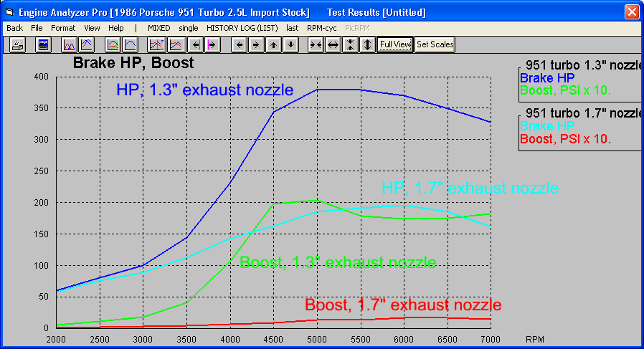Click the title bar application icon
644x349 pixels.
tap(9, 12)
